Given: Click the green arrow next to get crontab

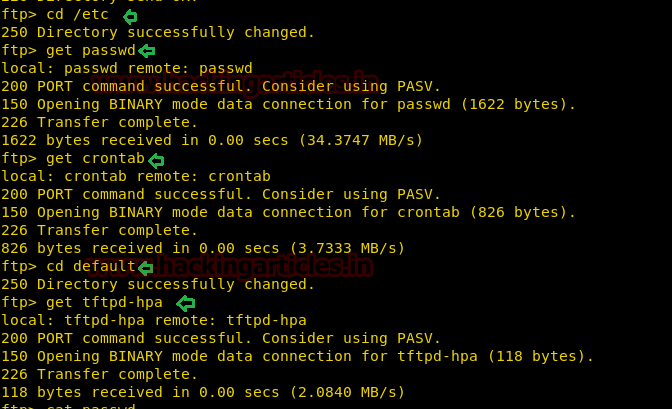Looking at the screenshot, I should pos(156,160).
